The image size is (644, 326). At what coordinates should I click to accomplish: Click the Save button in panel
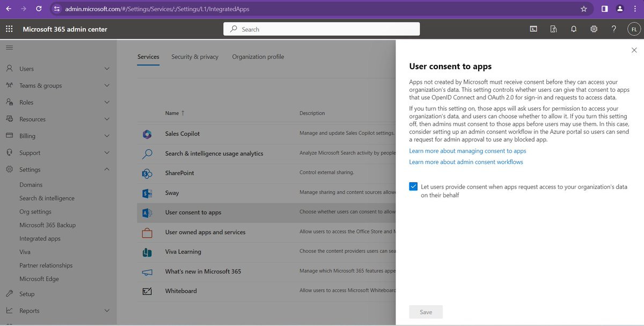[x=426, y=312]
